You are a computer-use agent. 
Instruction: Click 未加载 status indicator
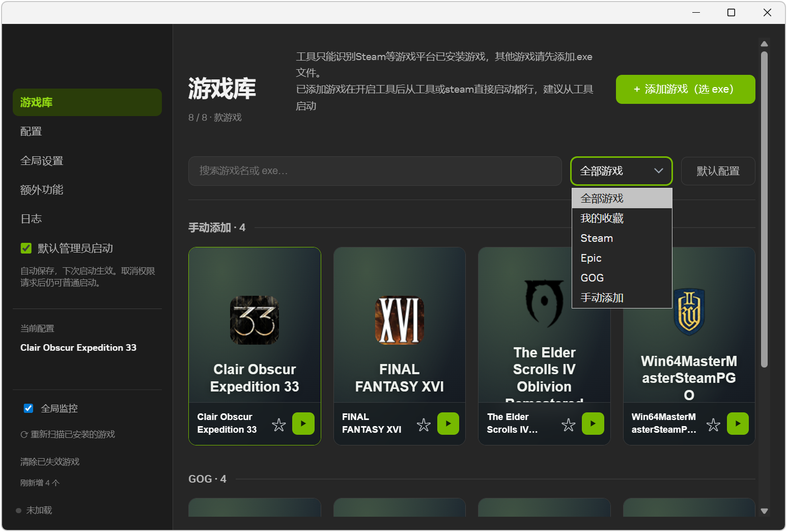coord(34,510)
